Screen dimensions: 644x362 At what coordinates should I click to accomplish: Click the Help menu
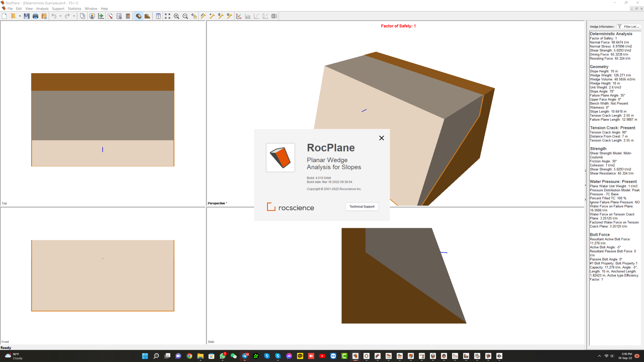(x=104, y=9)
